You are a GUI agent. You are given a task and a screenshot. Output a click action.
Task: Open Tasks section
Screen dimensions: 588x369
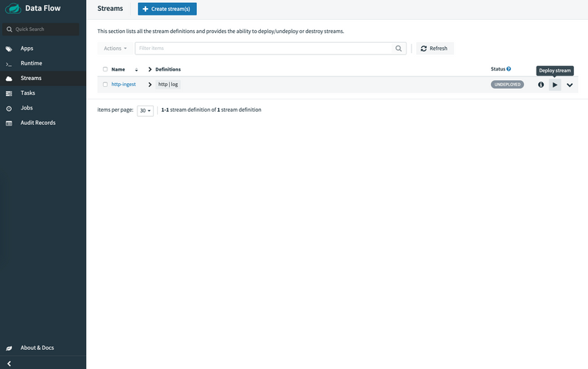point(28,93)
